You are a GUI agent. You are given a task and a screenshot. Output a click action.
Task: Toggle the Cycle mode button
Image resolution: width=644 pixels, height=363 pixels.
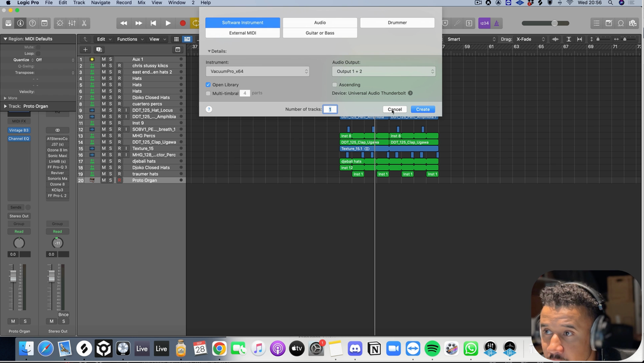click(x=195, y=23)
